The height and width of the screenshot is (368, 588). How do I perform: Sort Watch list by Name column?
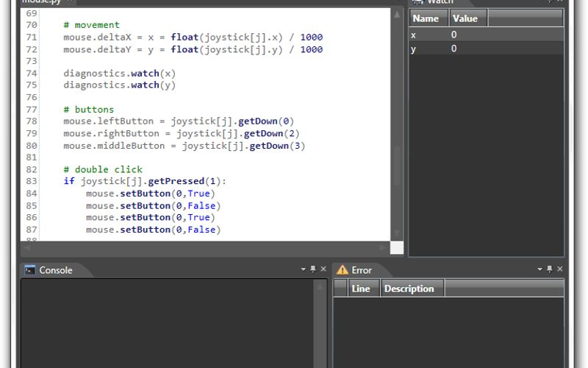tap(428, 18)
